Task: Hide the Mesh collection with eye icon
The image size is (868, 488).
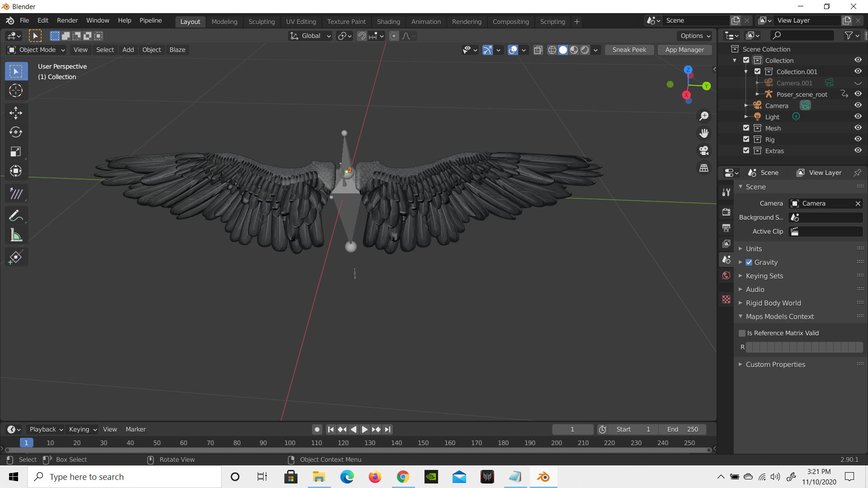Action: coord(858,128)
